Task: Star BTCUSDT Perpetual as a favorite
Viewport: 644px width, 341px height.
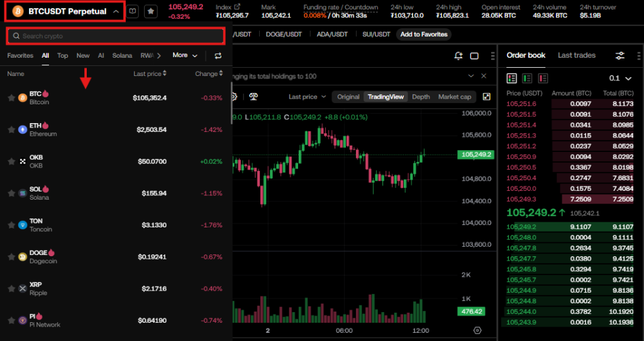Action: [151, 11]
